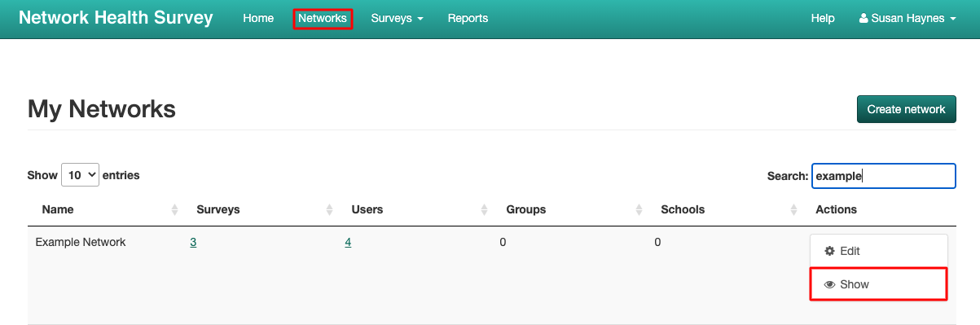Sort by Surveys column arrows icon

pyautogui.click(x=329, y=210)
